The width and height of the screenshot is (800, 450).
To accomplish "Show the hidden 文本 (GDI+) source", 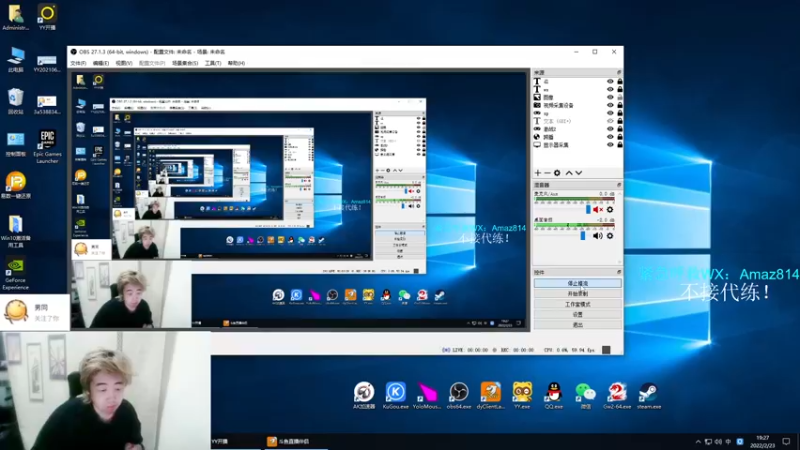I will (610, 121).
